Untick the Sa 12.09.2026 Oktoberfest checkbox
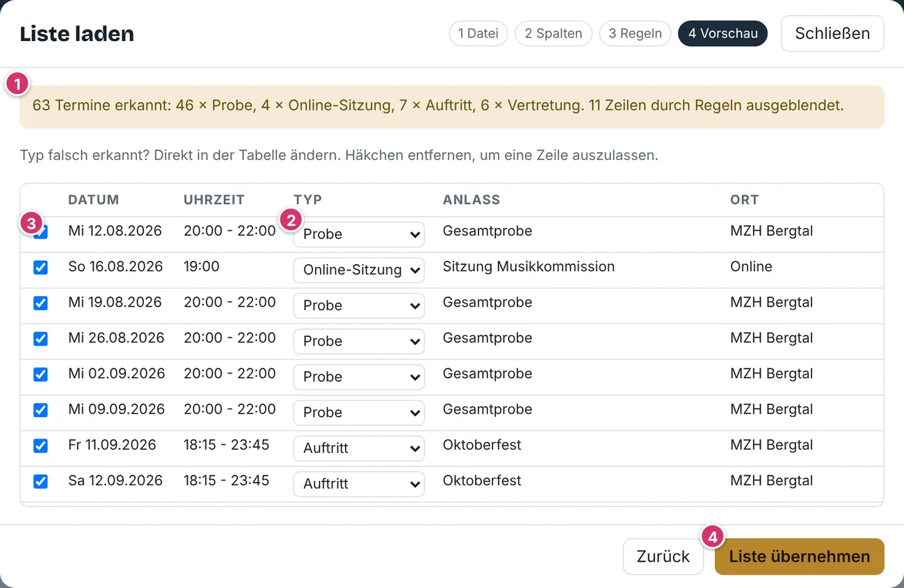Viewport: 904px width, 588px height. [41, 481]
